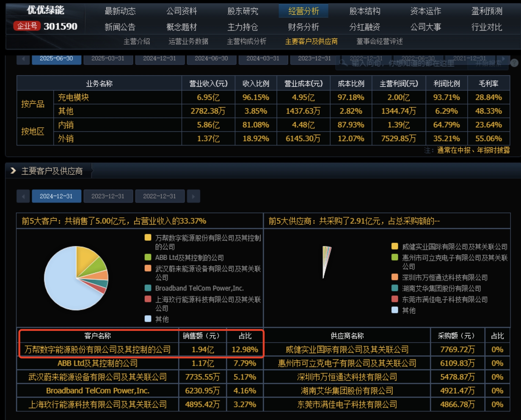Open the 股本结构 menu item

[365, 11]
